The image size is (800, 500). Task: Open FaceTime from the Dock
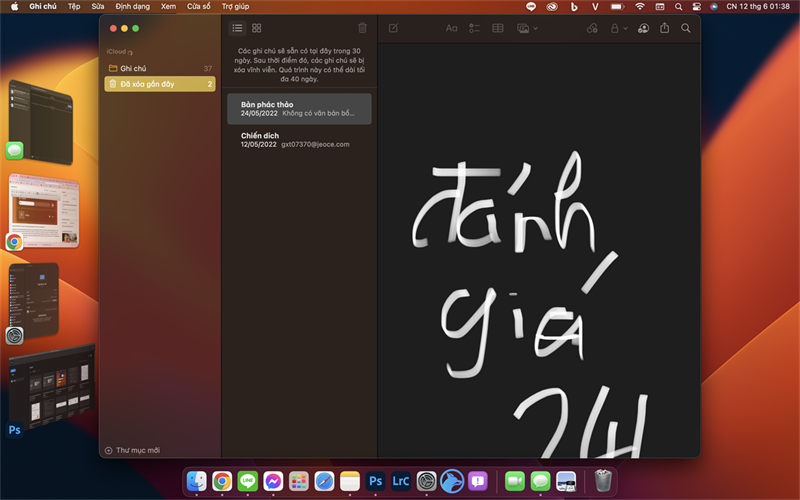[515, 481]
